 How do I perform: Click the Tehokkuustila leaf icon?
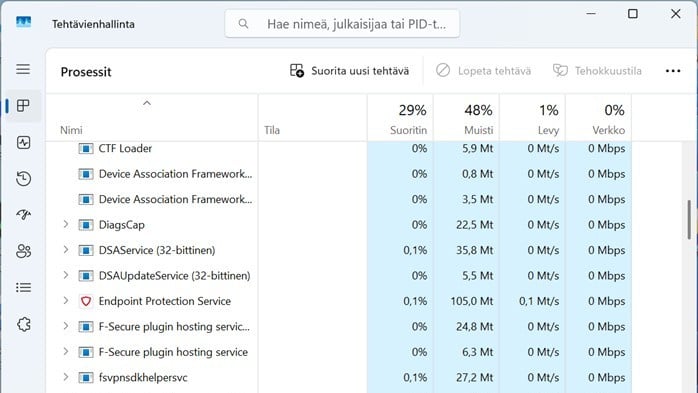(x=560, y=70)
